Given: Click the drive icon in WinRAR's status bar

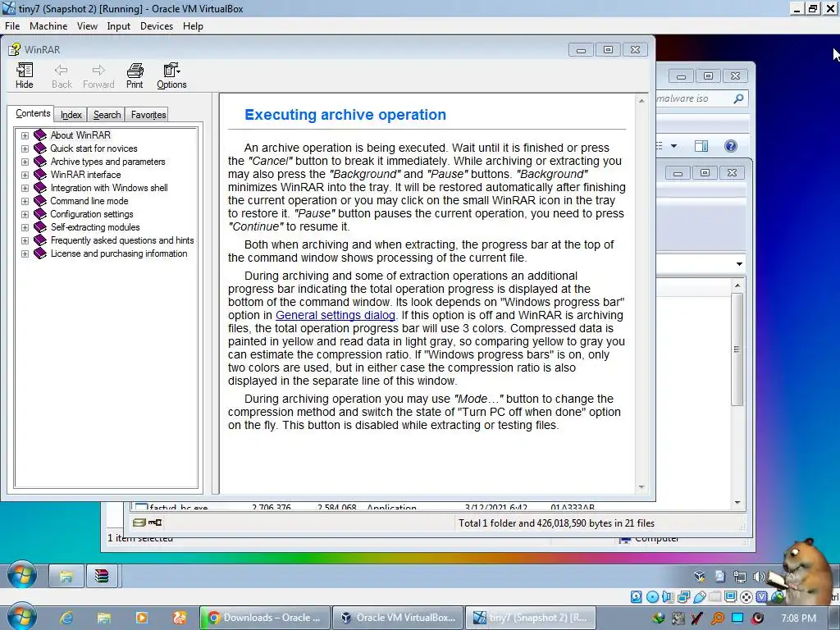Looking at the screenshot, I should tap(139, 523).
